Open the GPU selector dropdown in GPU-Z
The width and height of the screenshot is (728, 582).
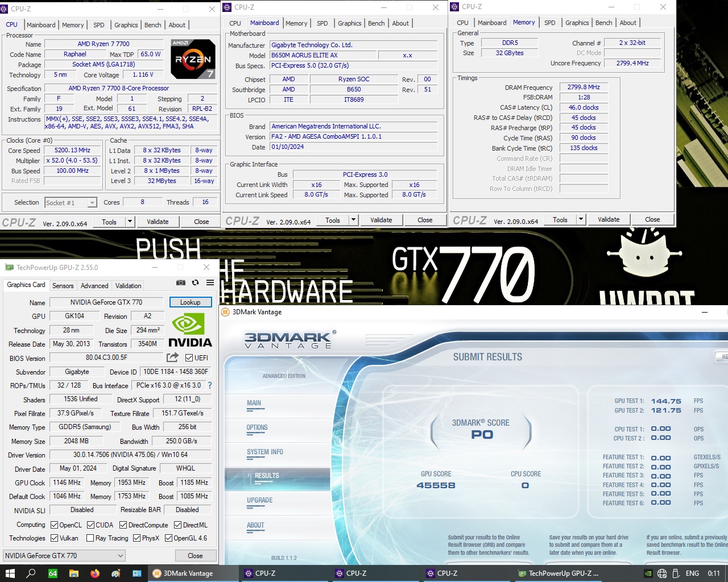[65, 555]
